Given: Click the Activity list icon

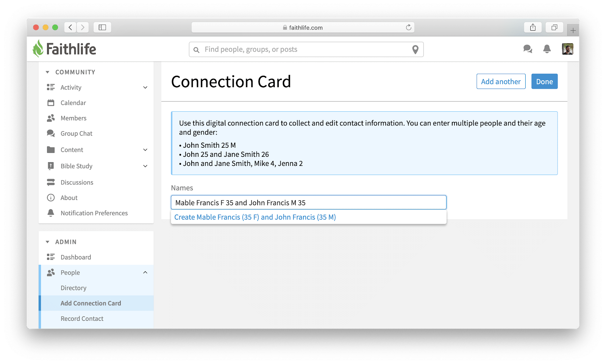Looking at the screenshot, I should [51, 87].
